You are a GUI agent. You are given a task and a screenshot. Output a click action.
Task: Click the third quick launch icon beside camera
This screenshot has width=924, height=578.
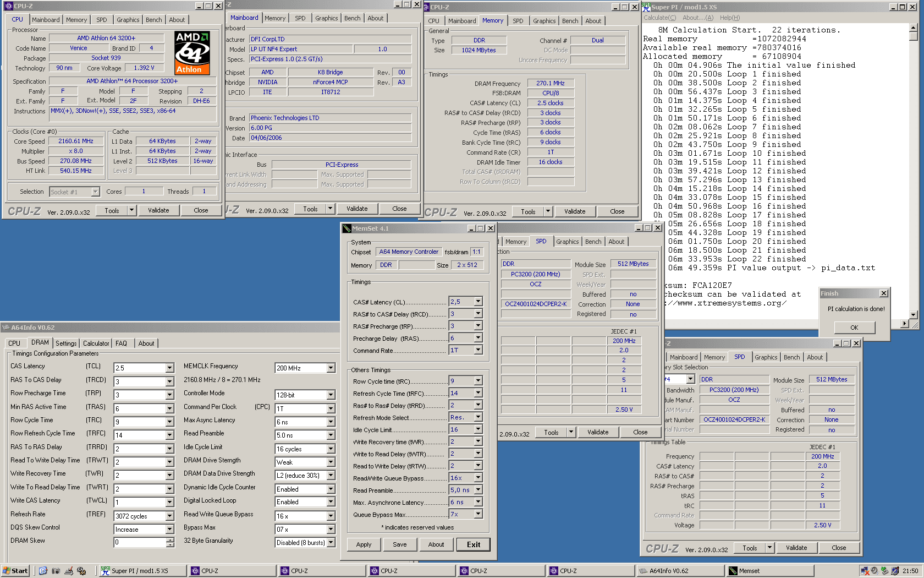click(69, 571)
